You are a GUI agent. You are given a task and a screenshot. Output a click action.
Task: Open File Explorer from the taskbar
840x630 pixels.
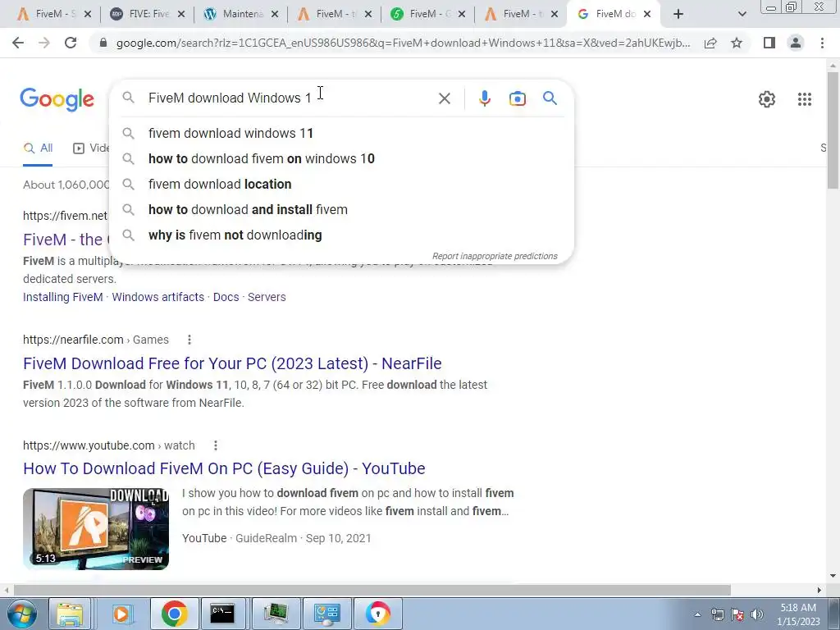tap(71, 614)
